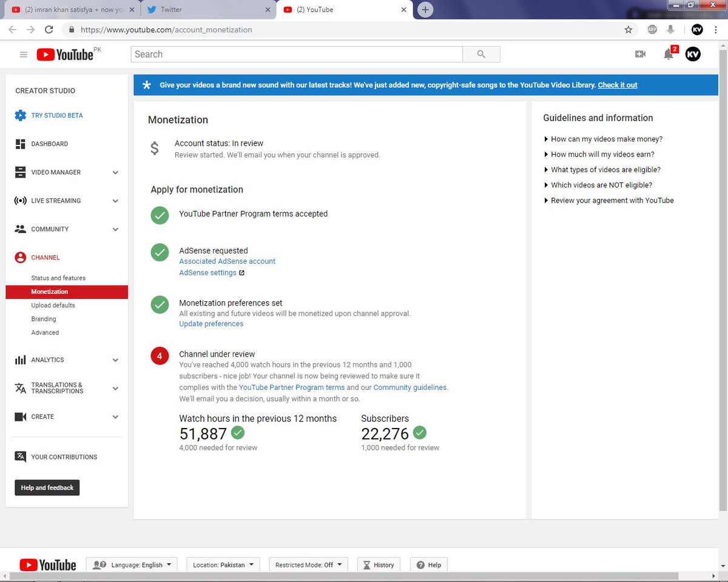Open the Associated AdSense account link
The width and height of the screenshot is (728, 582).
227,261
